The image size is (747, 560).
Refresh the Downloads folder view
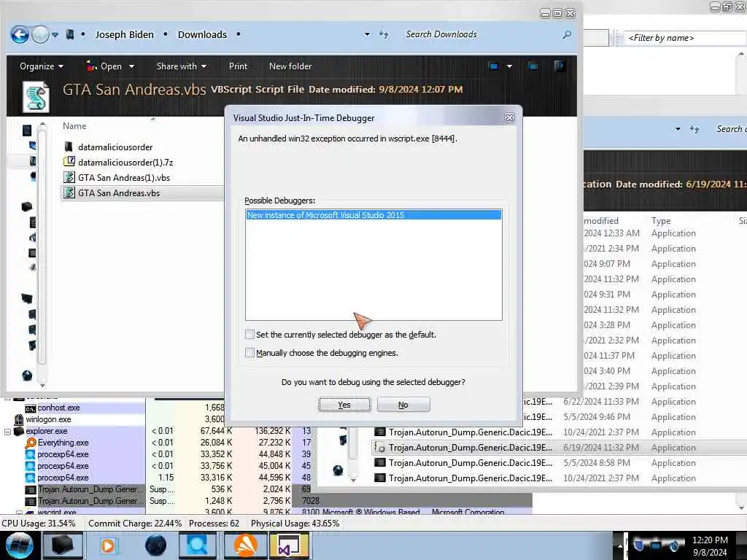[384, 34]
